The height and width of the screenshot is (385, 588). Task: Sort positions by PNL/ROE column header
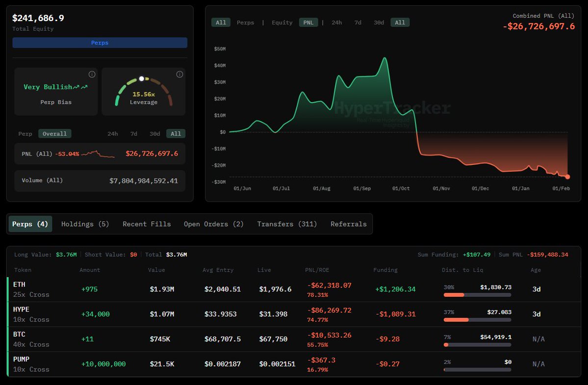pyautogui.click(x=317, y=270)
